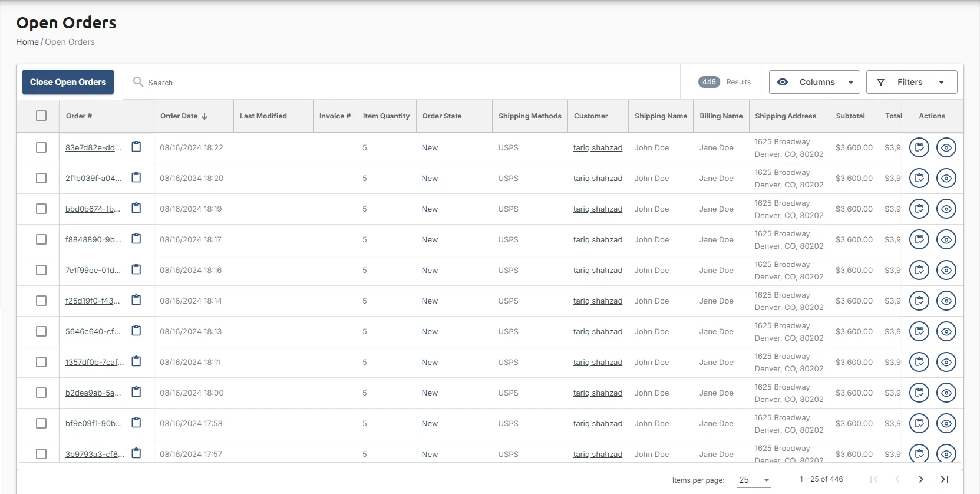The height and width of the screenshot is (494, 980).
Task: Copy order ID 83e7d82e-dd clipboard icon
Action: point(136,147)
